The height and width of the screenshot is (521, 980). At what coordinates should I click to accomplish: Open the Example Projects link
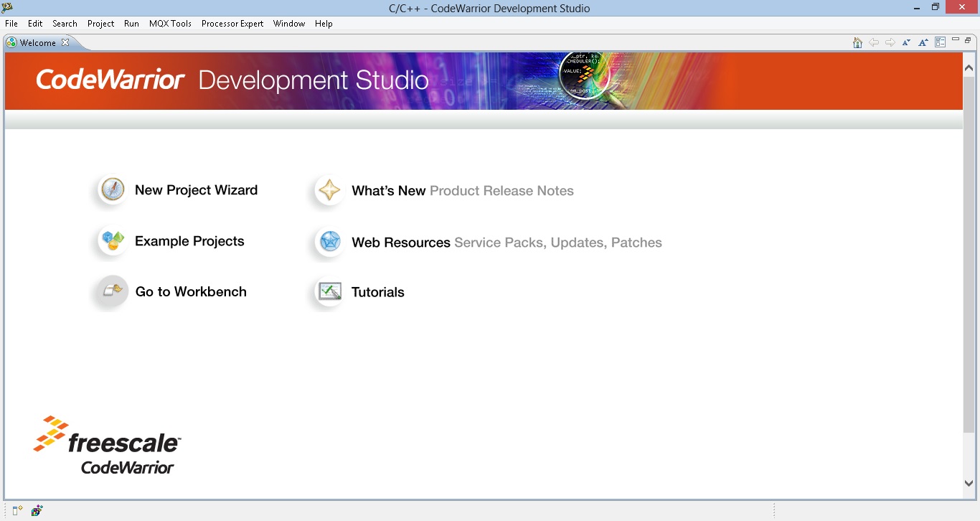tap(189, 241)
